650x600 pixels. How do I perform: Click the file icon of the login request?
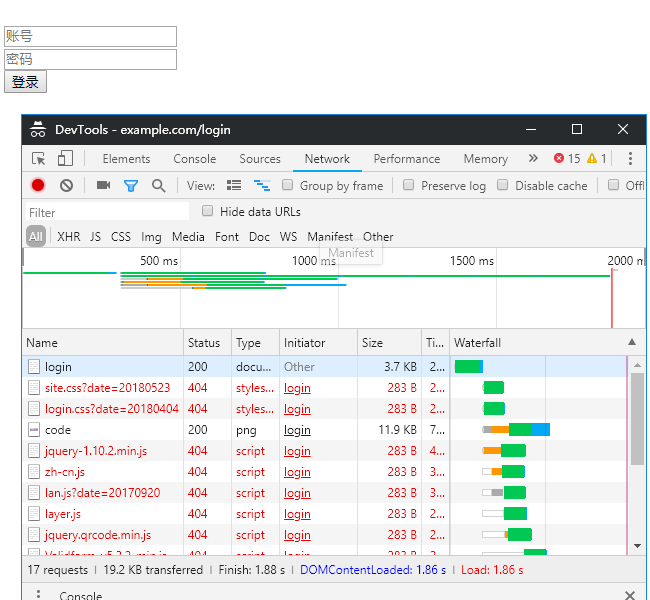[34, 367]
